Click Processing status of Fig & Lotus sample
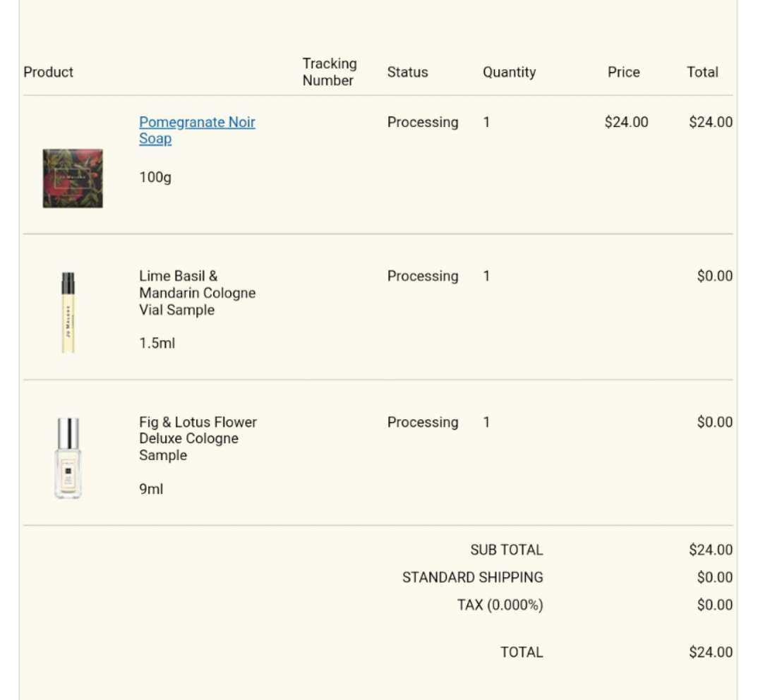Viewport: 758px width, 700px height. [423, 423]
